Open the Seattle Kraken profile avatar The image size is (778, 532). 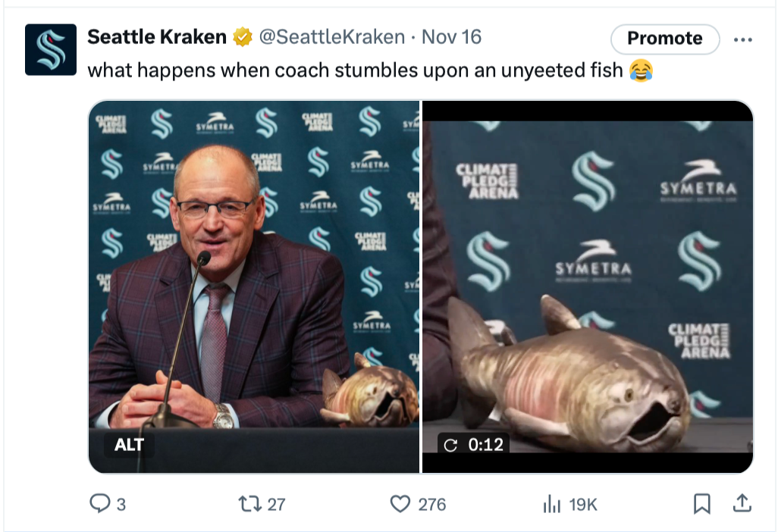[51, 49]
